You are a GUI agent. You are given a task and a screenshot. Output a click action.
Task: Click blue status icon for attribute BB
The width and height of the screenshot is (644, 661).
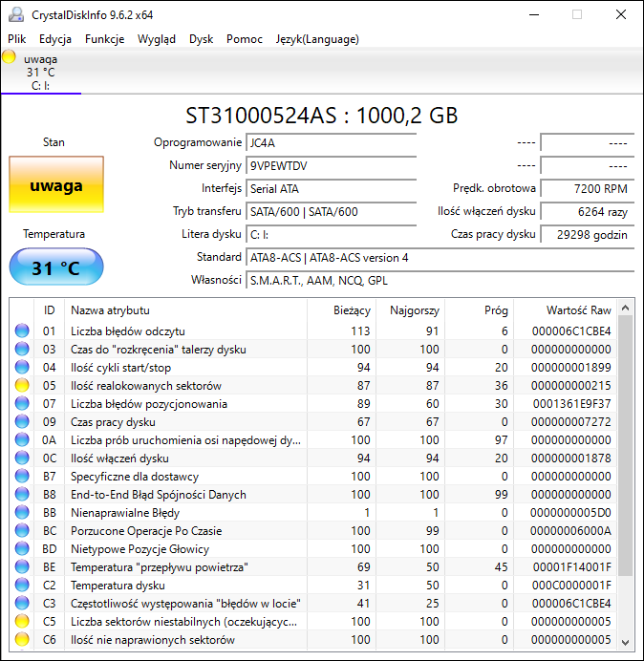pos(22,512)
